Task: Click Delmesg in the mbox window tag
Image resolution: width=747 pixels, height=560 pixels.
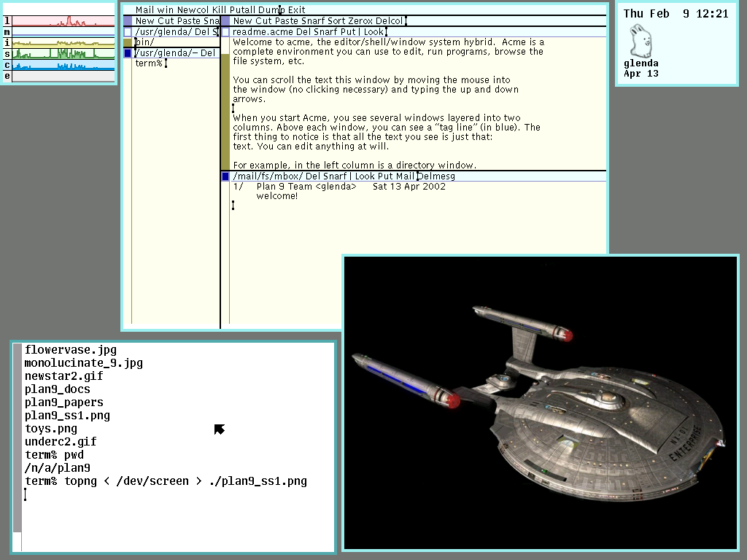Action: tap(436, 176)
